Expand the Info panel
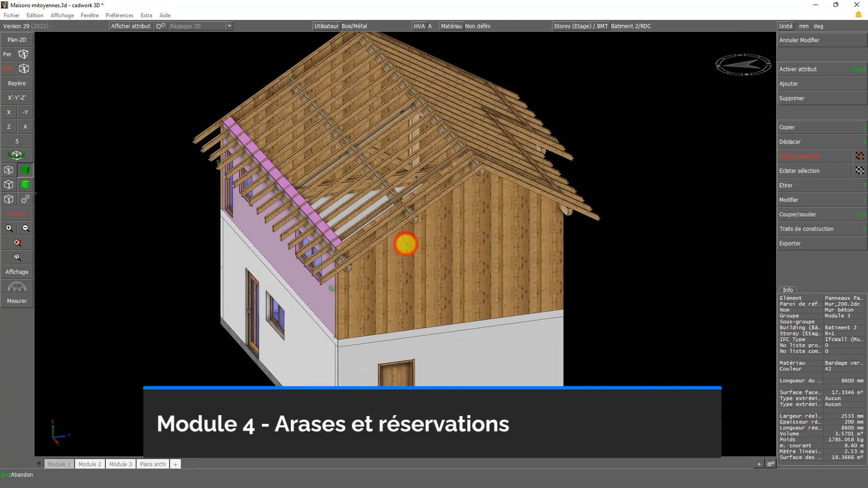The width and height of the screenshot is (868, 488). click(x=788, y=290)
